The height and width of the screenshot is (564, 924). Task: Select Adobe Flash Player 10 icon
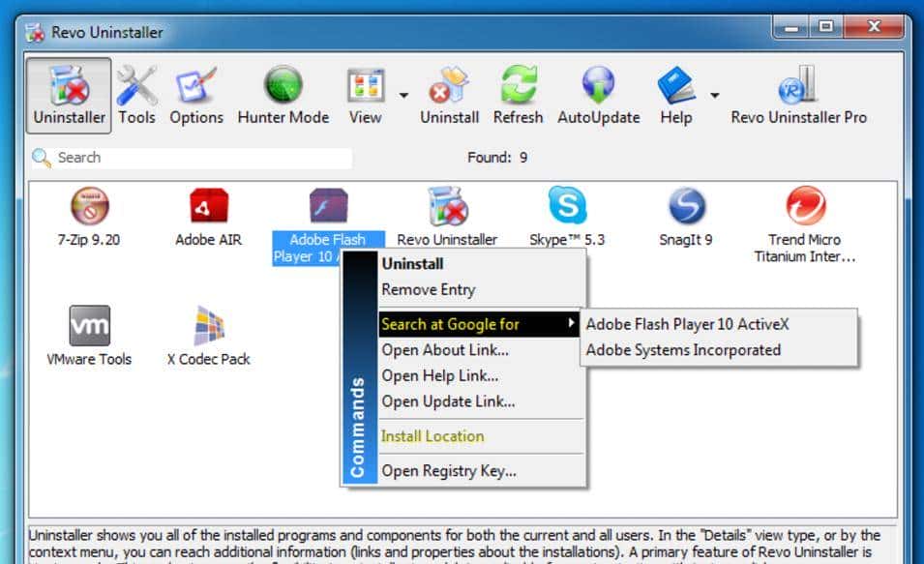click(x=328, y=206)
